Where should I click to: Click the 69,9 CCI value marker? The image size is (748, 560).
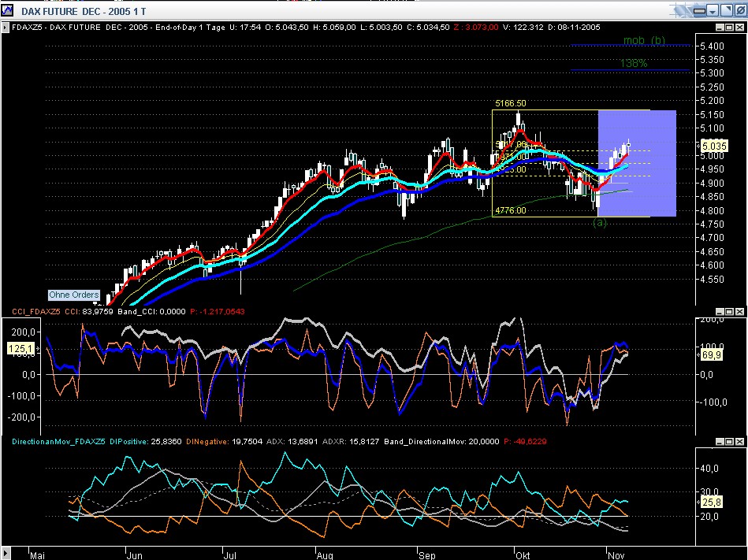tap(711, 355)
